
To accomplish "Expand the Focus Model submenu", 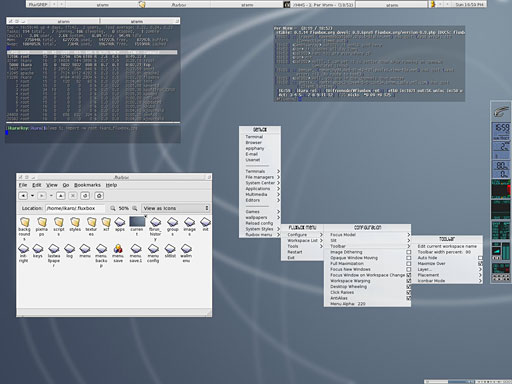I will pos(367,235).
